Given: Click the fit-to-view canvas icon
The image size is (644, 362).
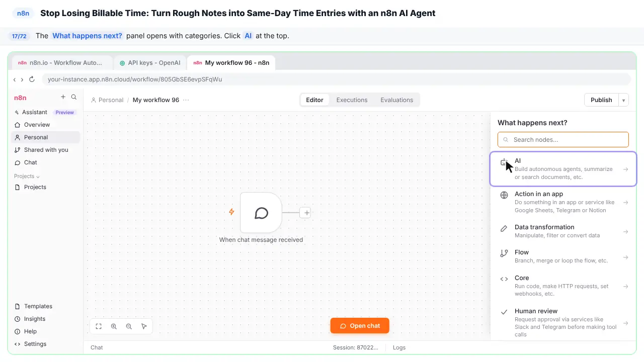Looking at the screenshot, I should 99,326.
